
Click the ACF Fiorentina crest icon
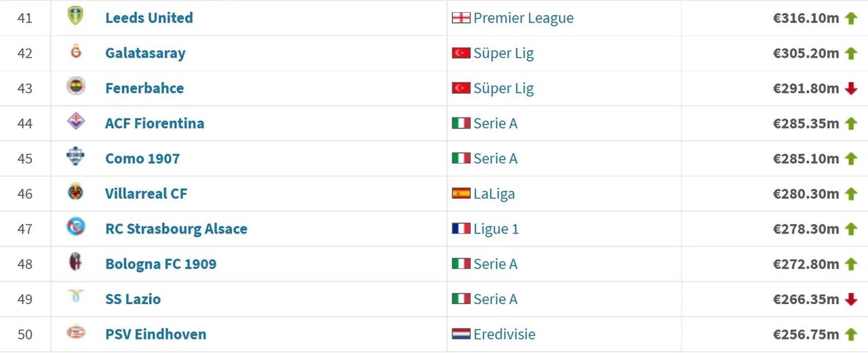tap(75, 122)
